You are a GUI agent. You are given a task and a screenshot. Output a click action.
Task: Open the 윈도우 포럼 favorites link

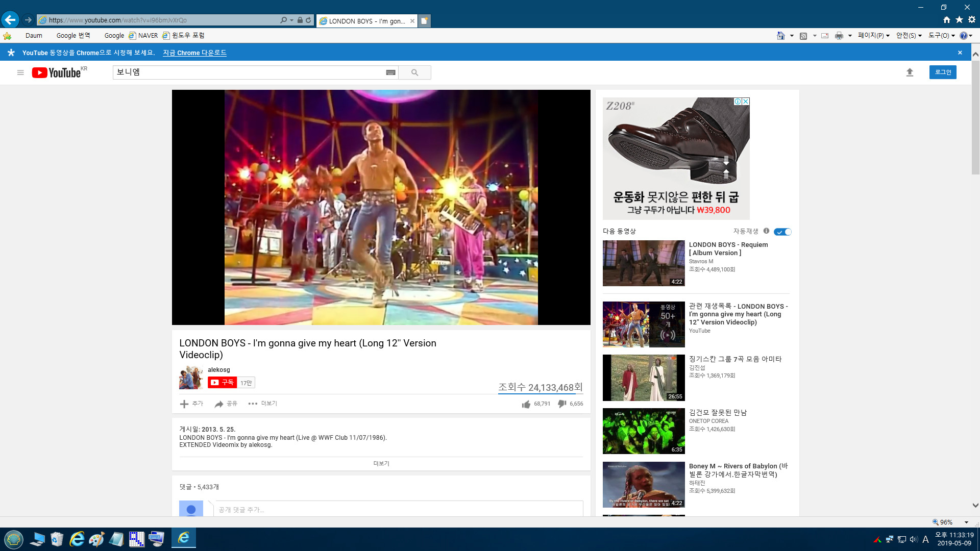[184, 36]
